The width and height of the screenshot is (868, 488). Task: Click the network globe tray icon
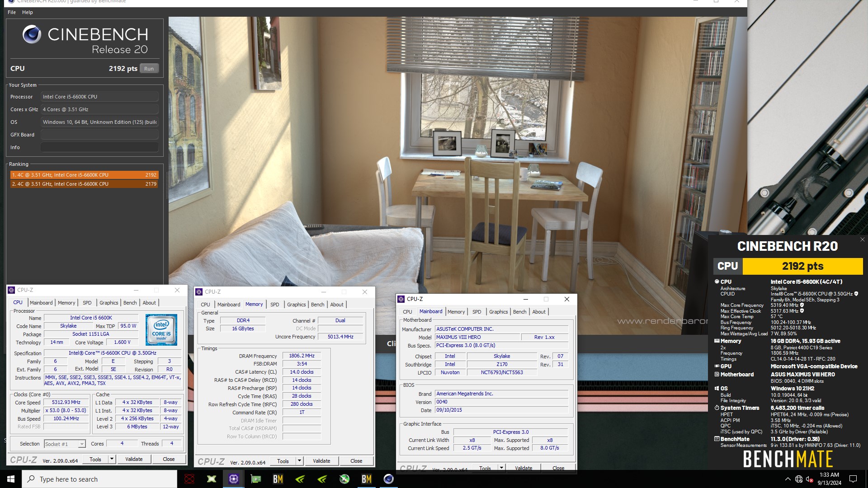click(799, 479)
